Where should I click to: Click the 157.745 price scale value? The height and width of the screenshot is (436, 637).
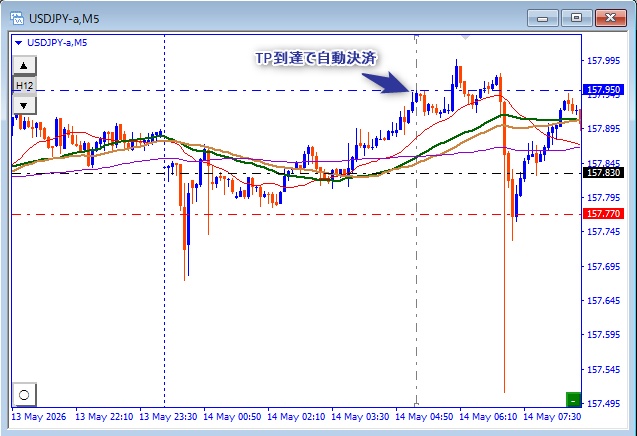[x=604, y=232]
